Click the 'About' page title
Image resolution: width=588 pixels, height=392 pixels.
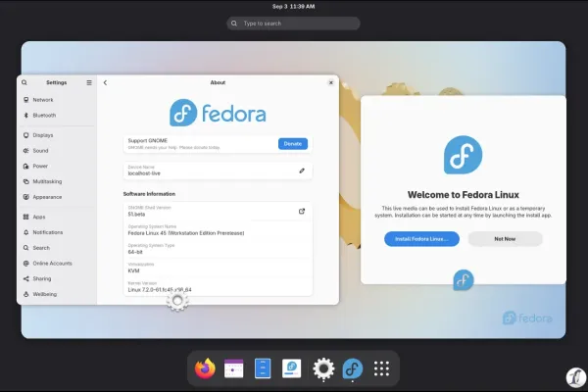tap(218, 82)
